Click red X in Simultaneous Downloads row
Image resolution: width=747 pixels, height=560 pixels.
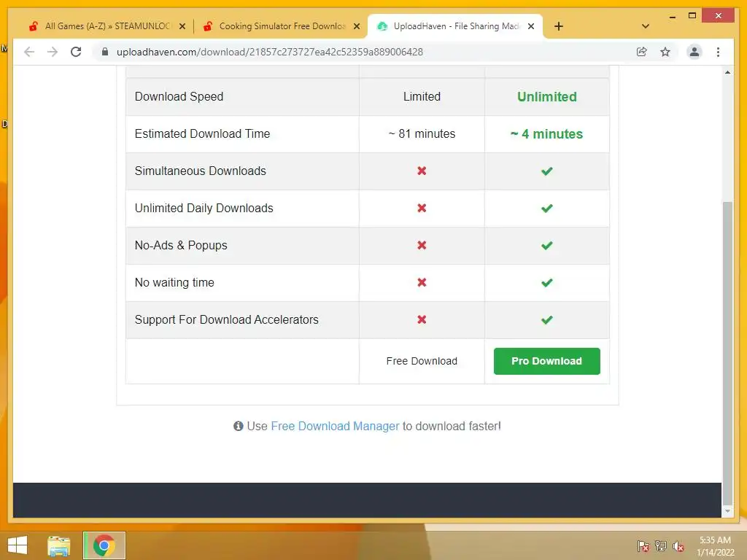422,171
